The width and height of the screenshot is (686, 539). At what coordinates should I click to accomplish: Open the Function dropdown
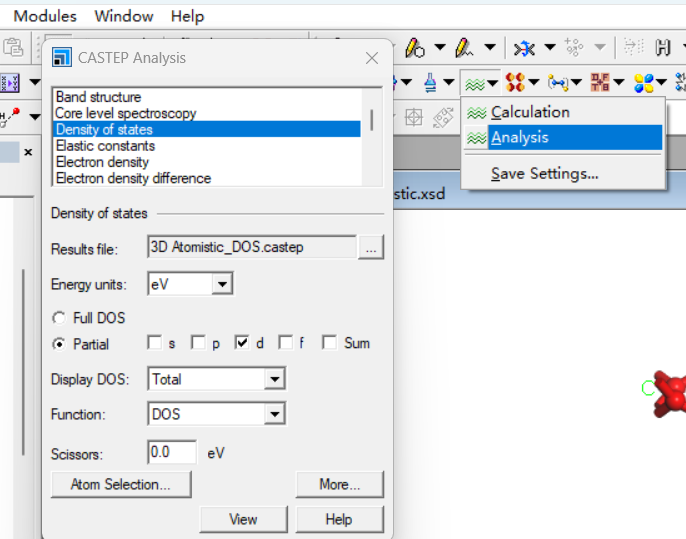coord(275,414)
